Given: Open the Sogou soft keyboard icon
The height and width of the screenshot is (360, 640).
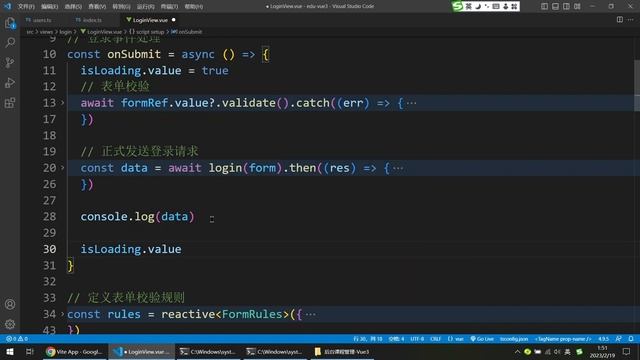Looking at the screenshot, I should (x=496, y=6).
